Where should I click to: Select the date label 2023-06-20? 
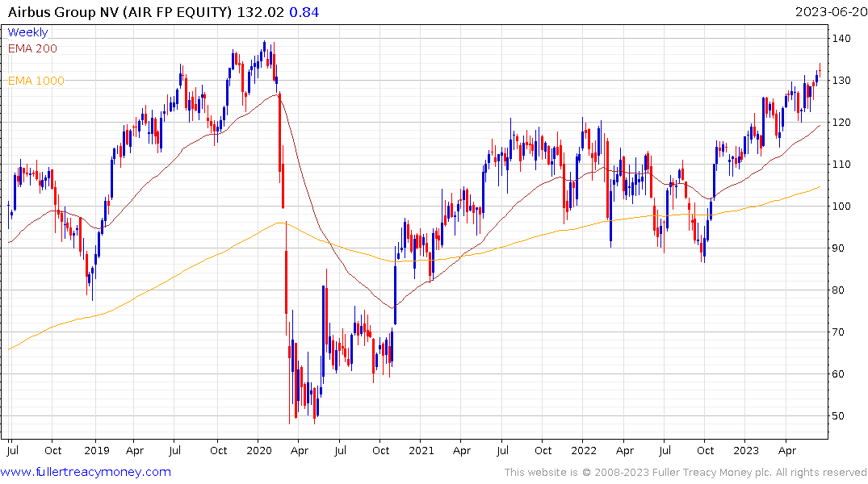click(x=831, y=12)
